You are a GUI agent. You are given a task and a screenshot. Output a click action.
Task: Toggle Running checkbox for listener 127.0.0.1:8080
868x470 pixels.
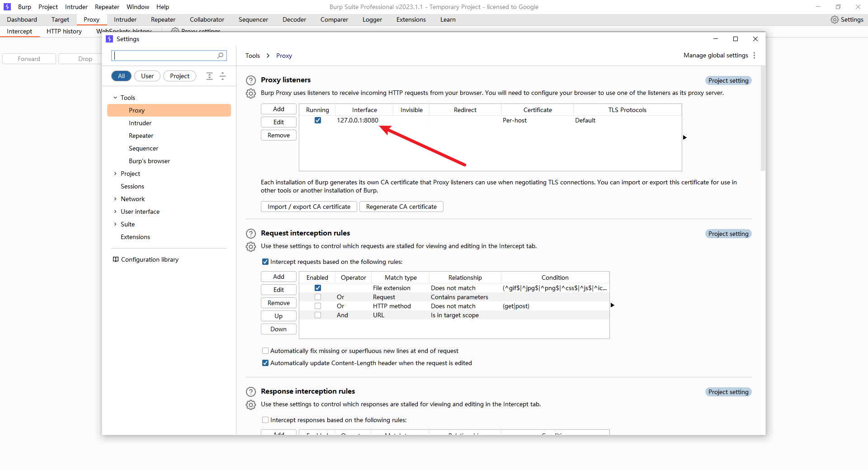(x=318, y=120)
